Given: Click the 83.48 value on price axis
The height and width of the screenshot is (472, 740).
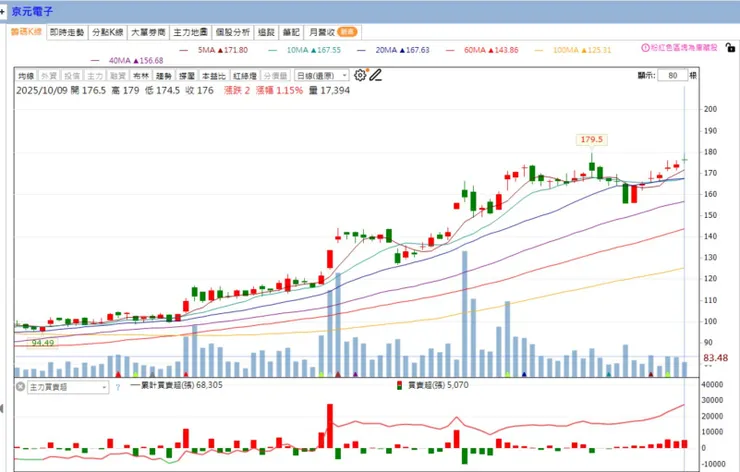Looking at the screenshot, I should [715, 358].
